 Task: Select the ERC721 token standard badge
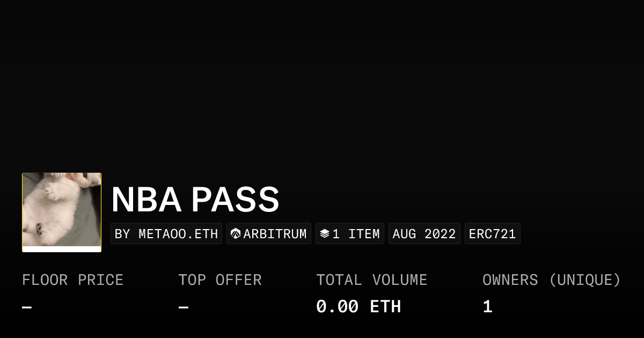click(x=492, y=234)
